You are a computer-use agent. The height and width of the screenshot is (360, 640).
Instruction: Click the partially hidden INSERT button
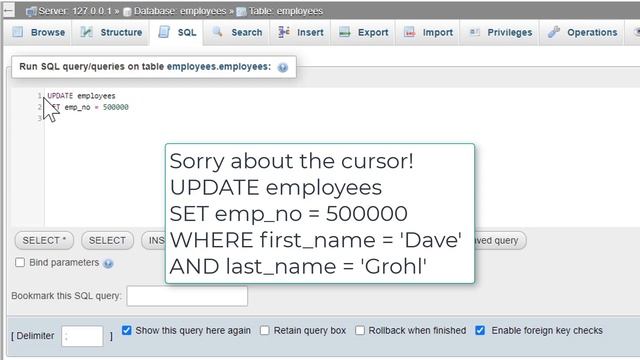click(153, 240)
